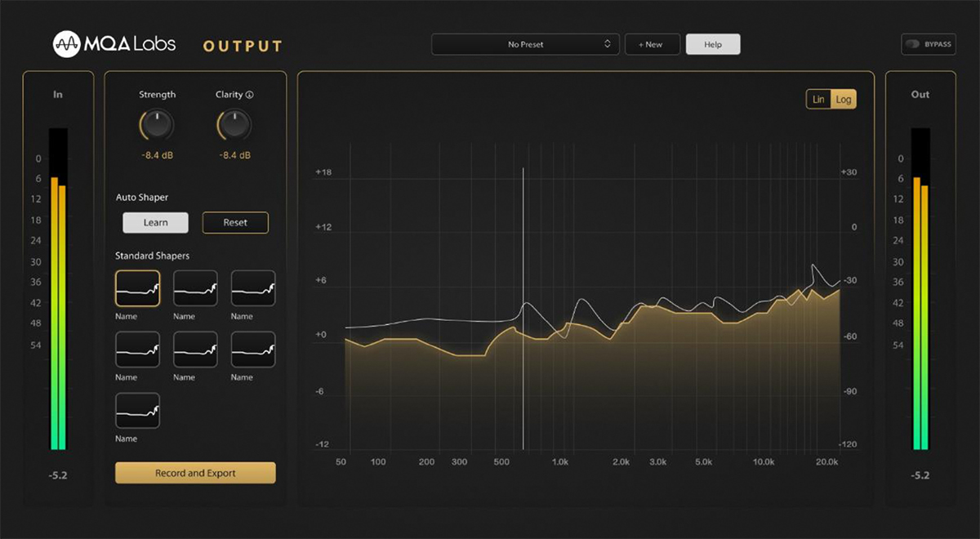
Task: Click the Record and Export button
Action: click(x=195, y=473)
